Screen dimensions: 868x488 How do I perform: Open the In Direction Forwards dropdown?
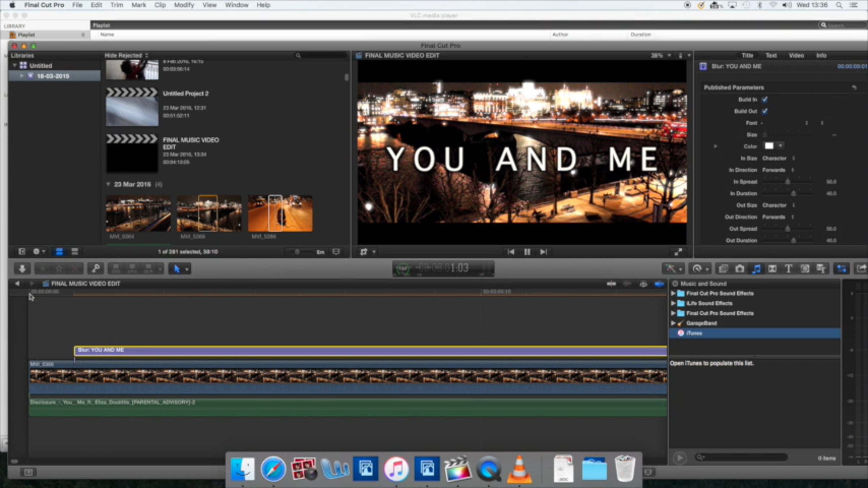[x=778, y=170]
